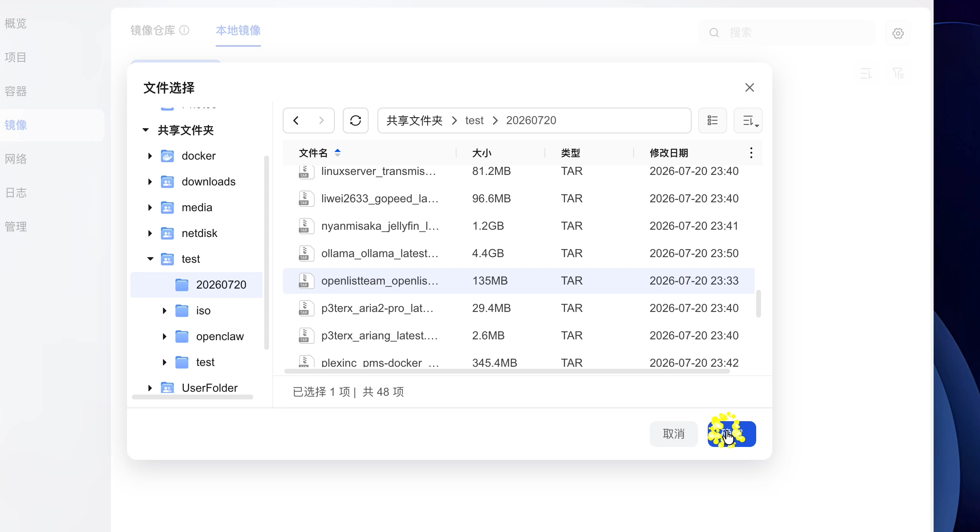Open 日志 in the sidebar
Screen dimensions: 980x532
16,193
